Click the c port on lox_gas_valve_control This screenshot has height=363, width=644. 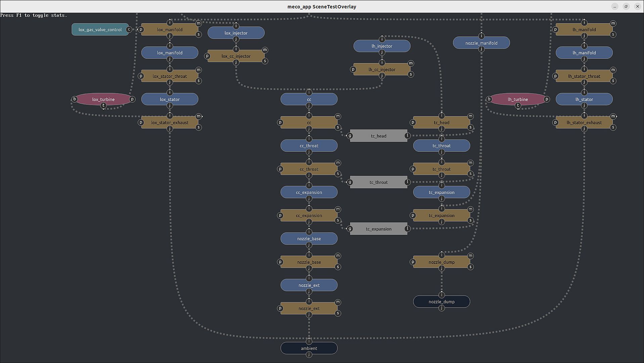click(129, 30)
